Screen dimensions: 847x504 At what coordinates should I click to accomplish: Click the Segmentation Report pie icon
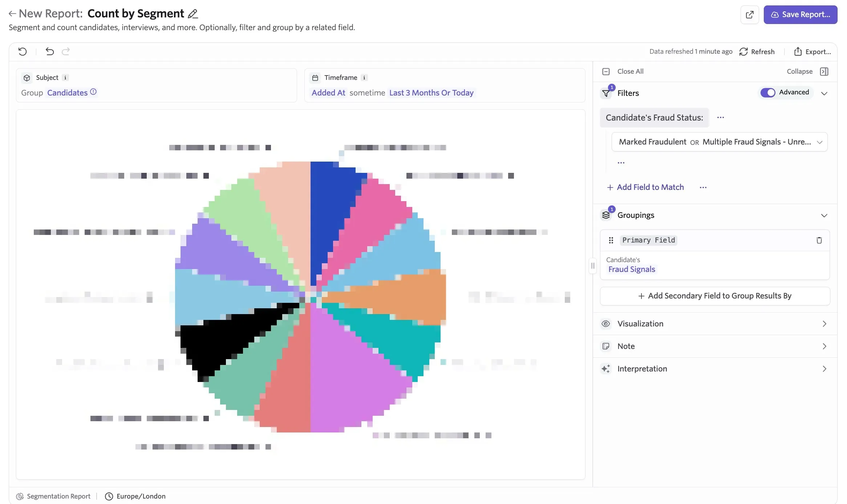(20, 496)
